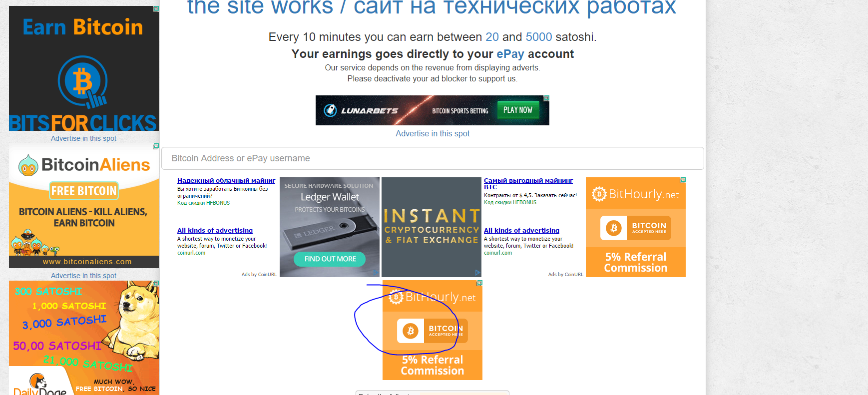
Task: Click Advertise in this spot below BitsForClicks ad
Action: [83, 138]
